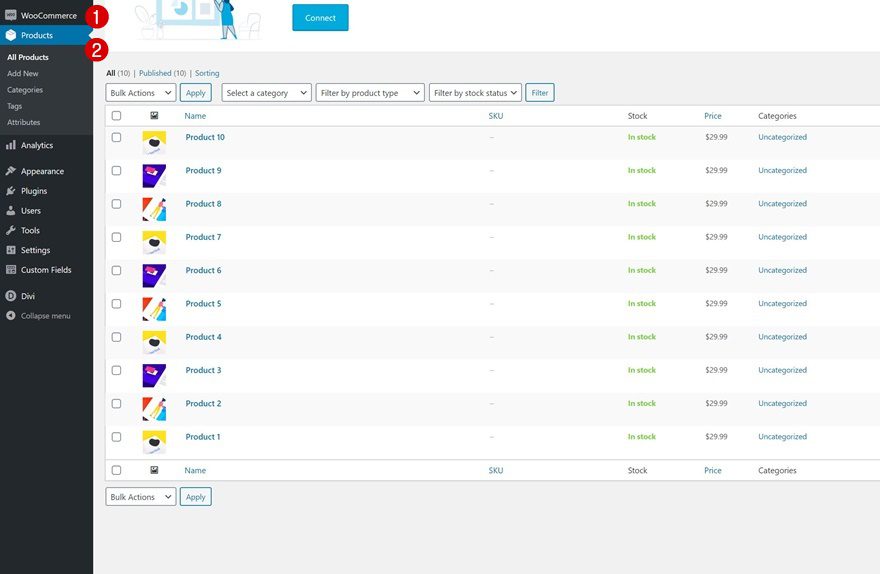This screenshot has height=574, width=880.
Task: Sort products by Price column header
Action: 712,116
